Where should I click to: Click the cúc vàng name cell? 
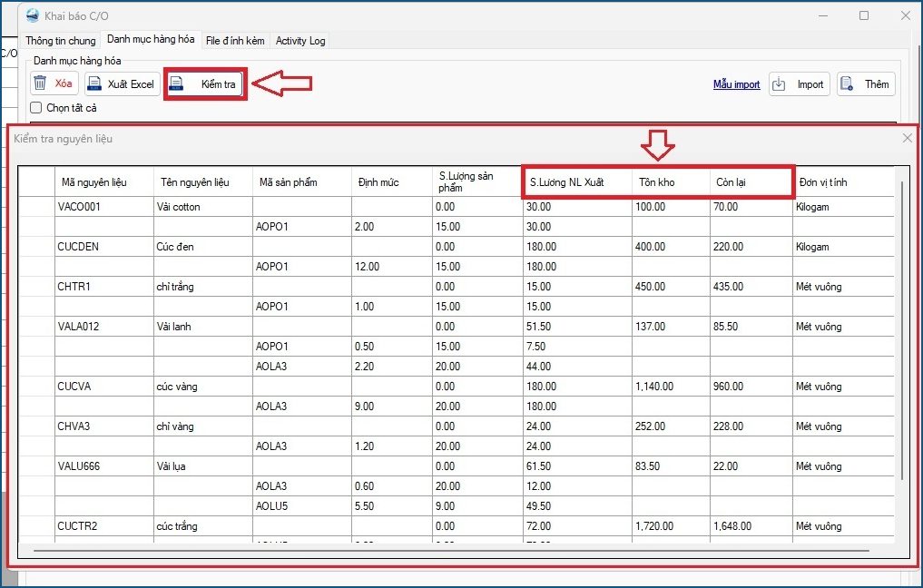[202, 387]
